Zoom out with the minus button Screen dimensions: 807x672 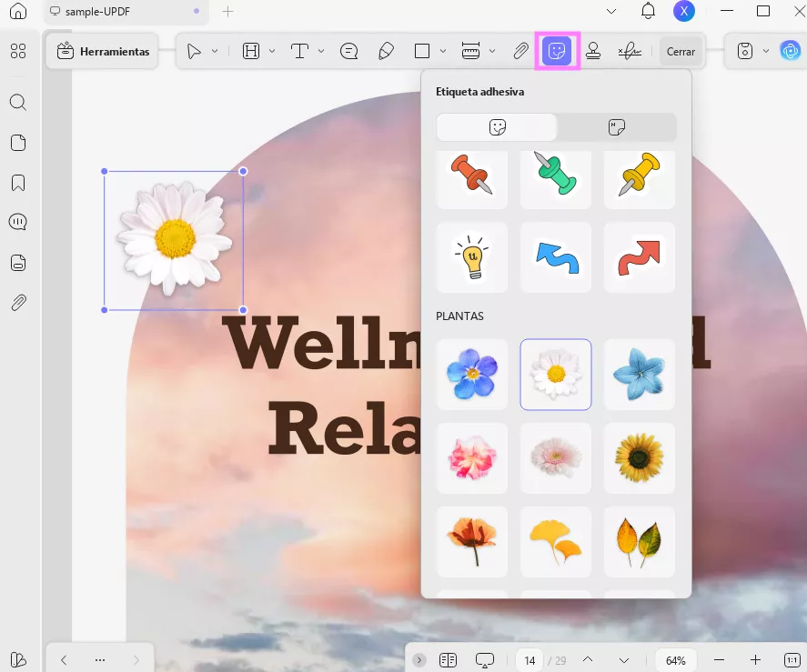point(719,659)
